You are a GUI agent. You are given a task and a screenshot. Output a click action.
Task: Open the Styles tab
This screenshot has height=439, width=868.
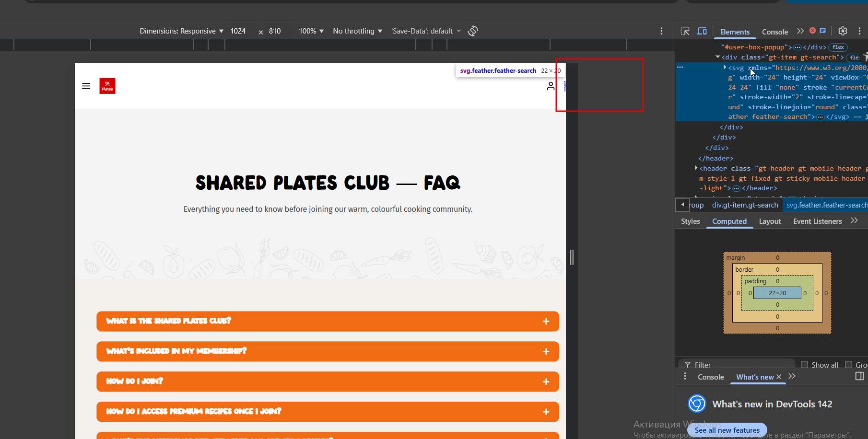pos(691,221)
